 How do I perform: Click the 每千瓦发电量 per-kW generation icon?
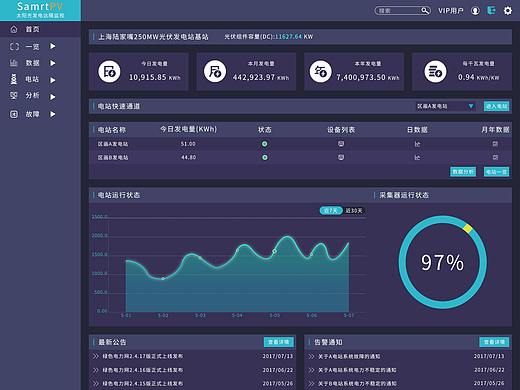pyautogui.click(x=435, y=71)
